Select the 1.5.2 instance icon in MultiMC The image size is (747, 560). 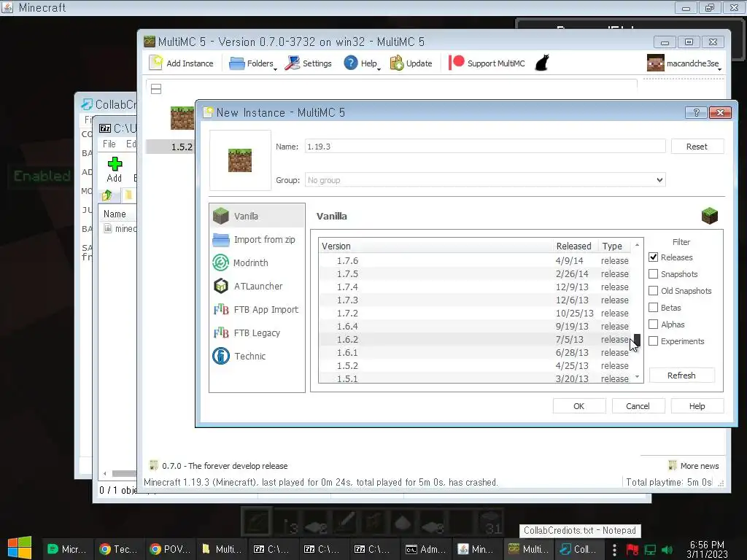click(182, 118)
